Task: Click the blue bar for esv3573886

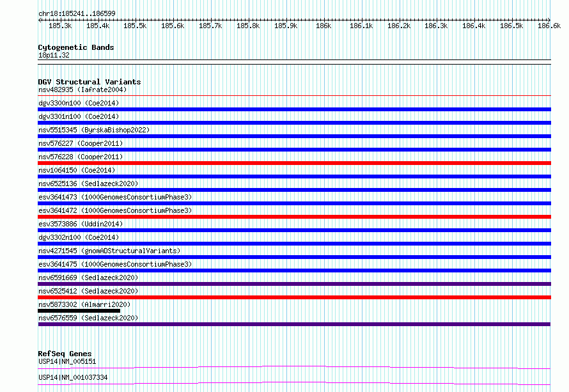Action: (294, 230)
